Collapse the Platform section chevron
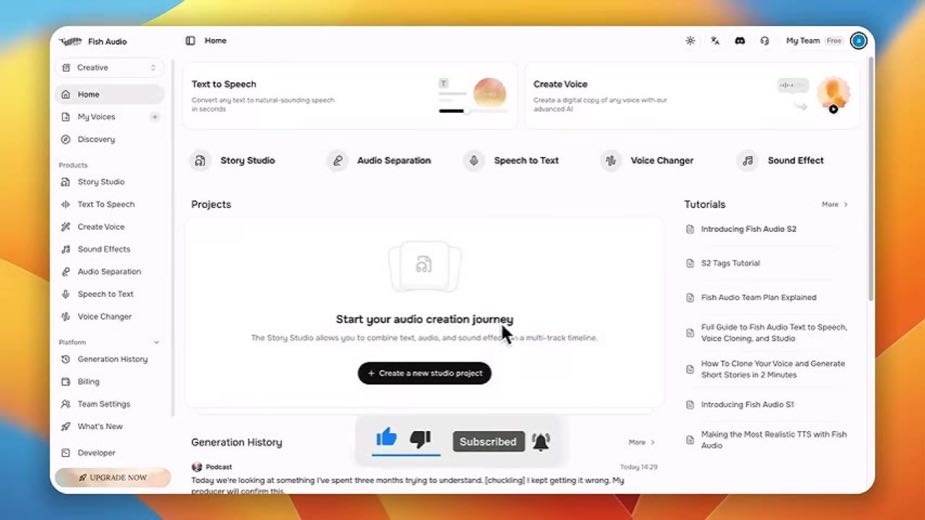The width and height of the screenshot is (925, 520). (x=156, y=342)
